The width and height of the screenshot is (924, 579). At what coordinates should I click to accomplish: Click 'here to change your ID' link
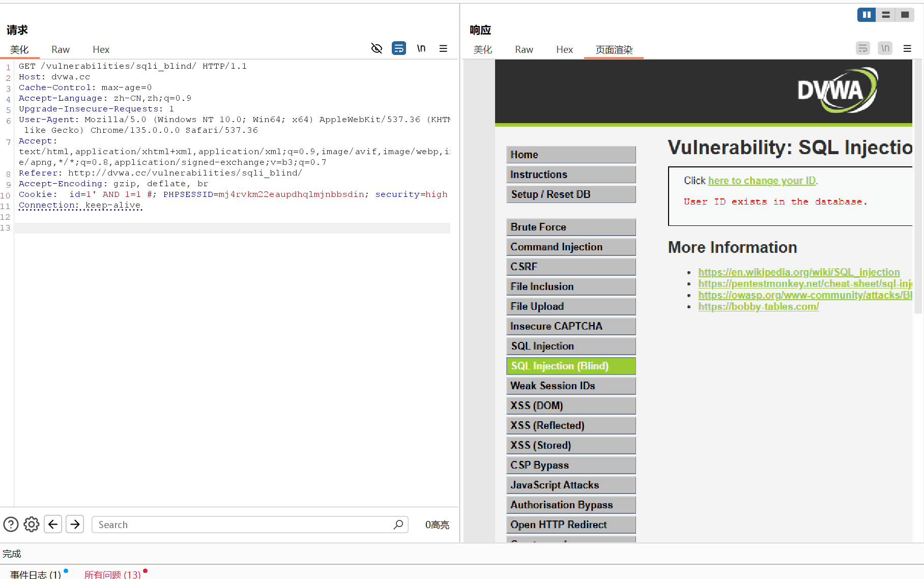[x=762, y=181]
